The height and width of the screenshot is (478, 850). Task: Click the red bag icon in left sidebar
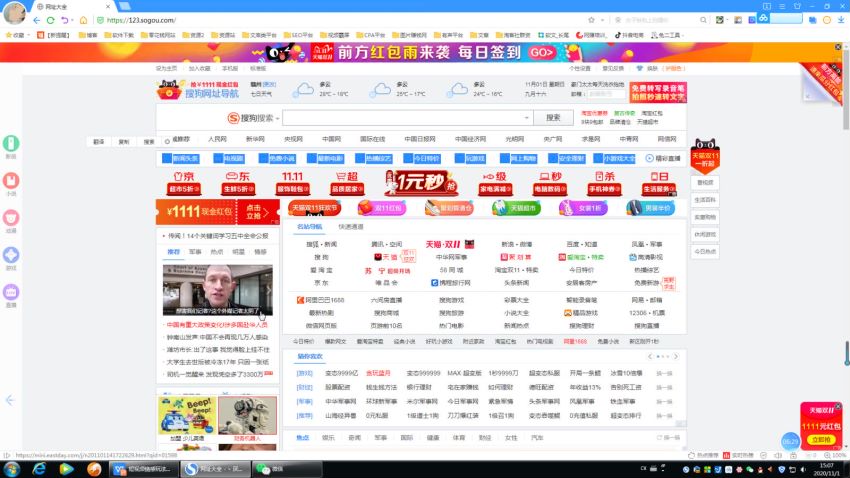tap(11, 180)
